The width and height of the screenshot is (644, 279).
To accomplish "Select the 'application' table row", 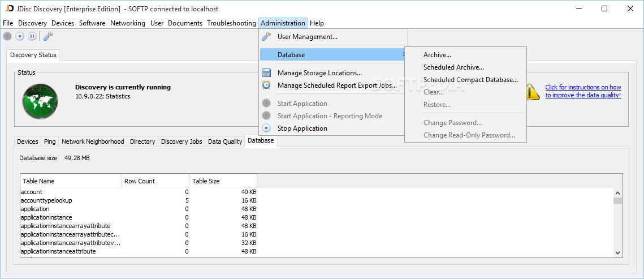I will pyautogui.click(x=139, y=209).
